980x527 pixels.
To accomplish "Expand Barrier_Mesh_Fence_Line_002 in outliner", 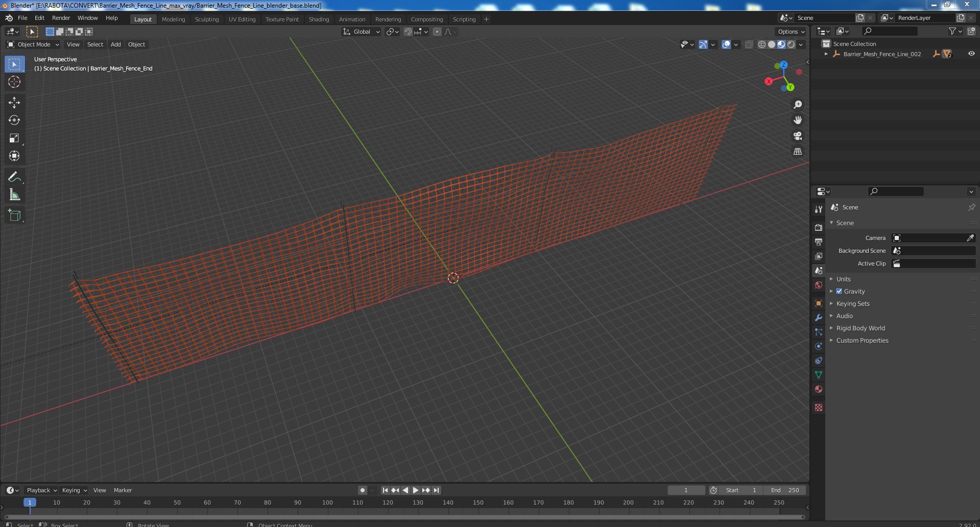I will click(x=826, y=54).
